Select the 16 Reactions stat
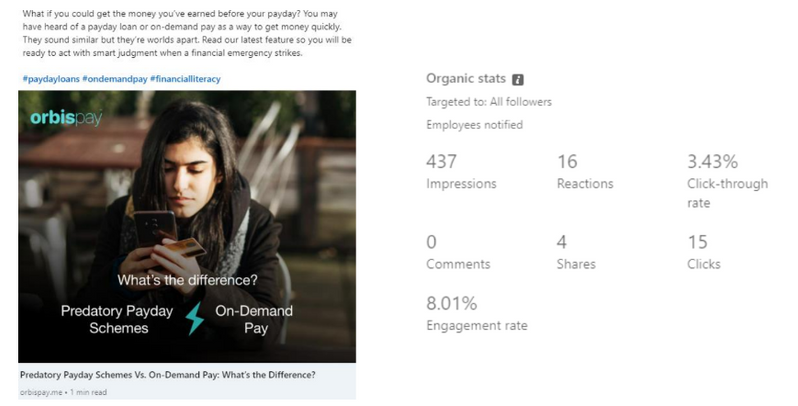Image resolution: width=798 pixels, height=406 pixels. coord(585,172)
